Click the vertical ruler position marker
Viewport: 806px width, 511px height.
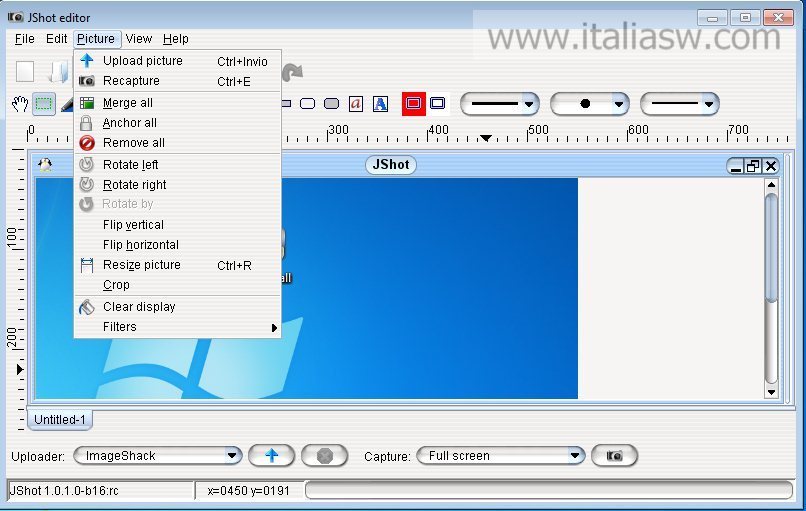pos(20,370)
